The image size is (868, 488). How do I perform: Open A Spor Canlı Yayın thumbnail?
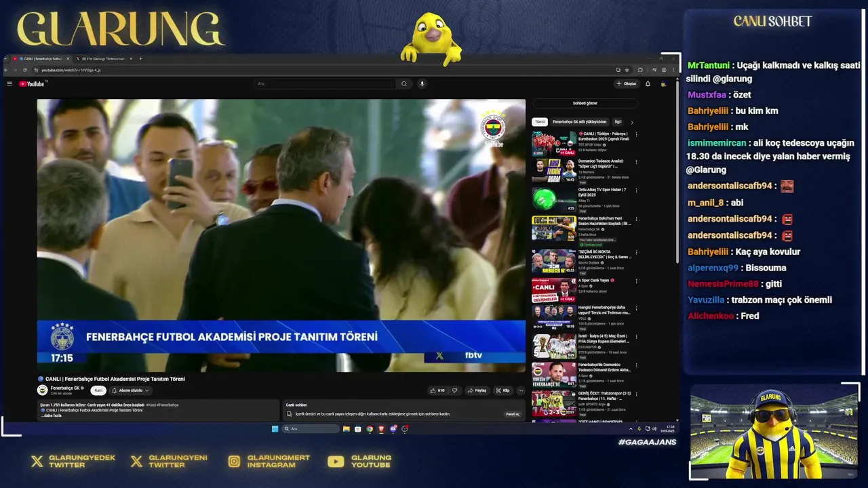[x=554, y=290]
